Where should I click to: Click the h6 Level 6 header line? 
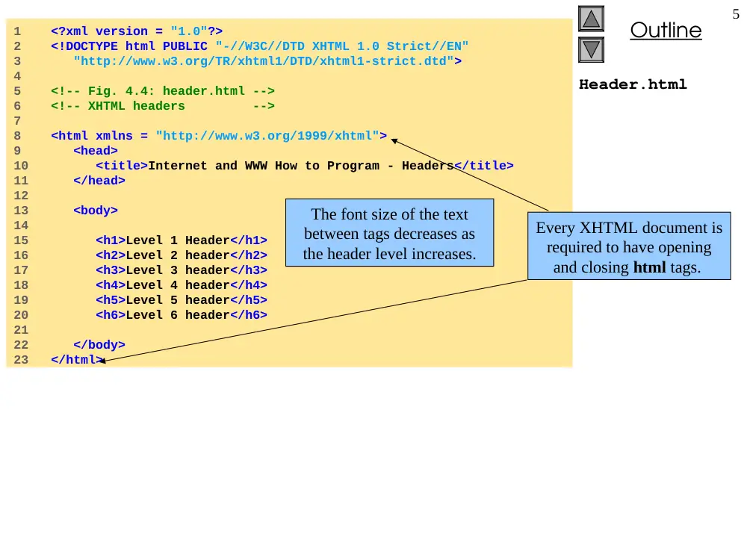point(182,315)
